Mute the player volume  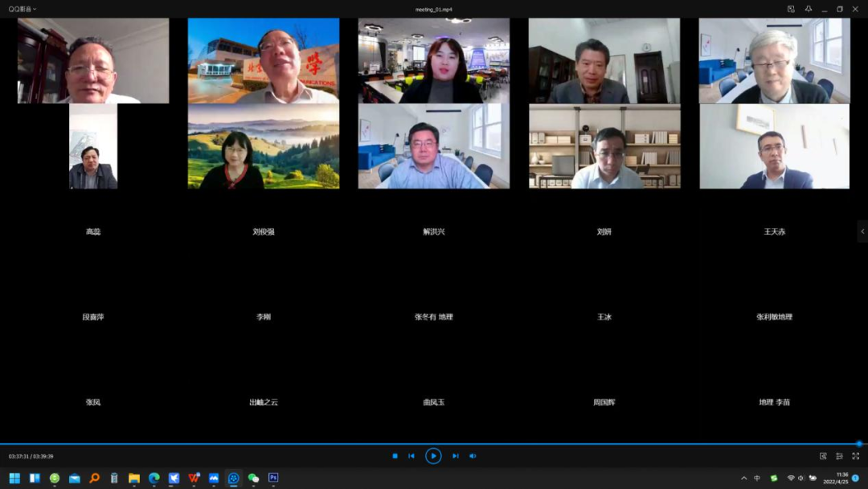click(473, 456)
